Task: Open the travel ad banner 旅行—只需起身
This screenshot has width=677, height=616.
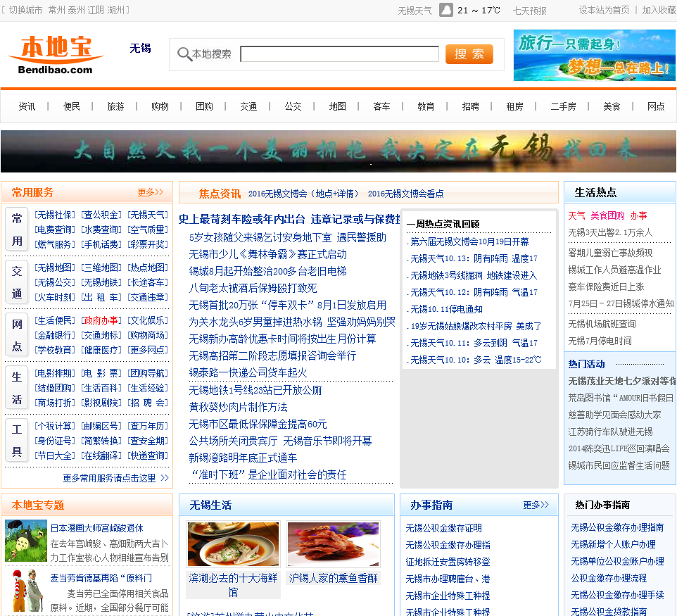Action: point(595,56)
